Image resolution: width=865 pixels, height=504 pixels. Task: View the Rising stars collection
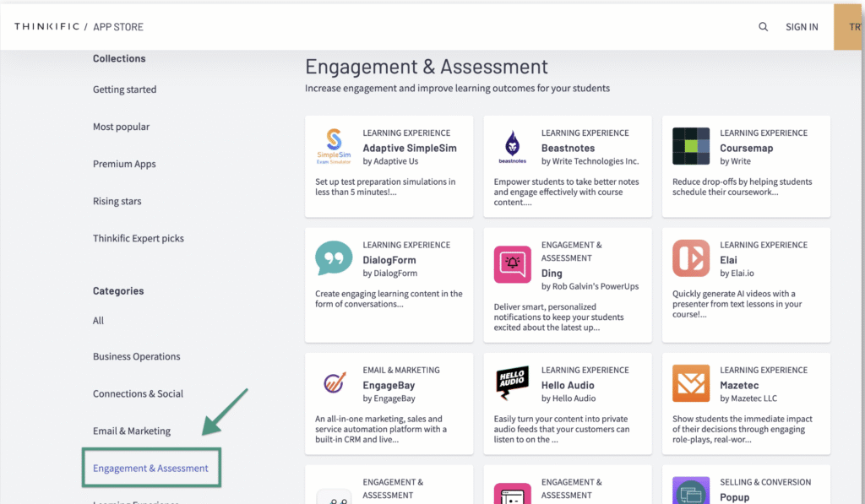coord(117,201)
